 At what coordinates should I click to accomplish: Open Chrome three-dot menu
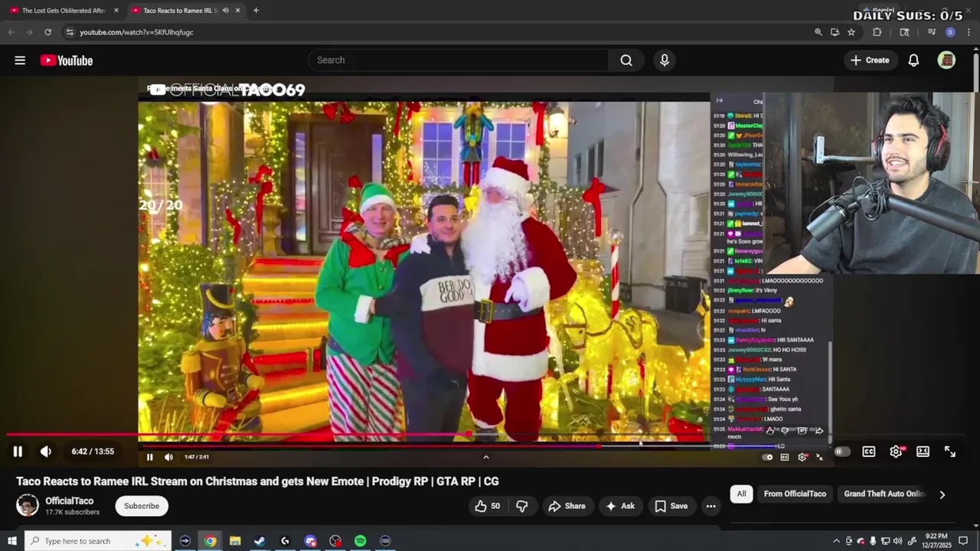point(969,32)
